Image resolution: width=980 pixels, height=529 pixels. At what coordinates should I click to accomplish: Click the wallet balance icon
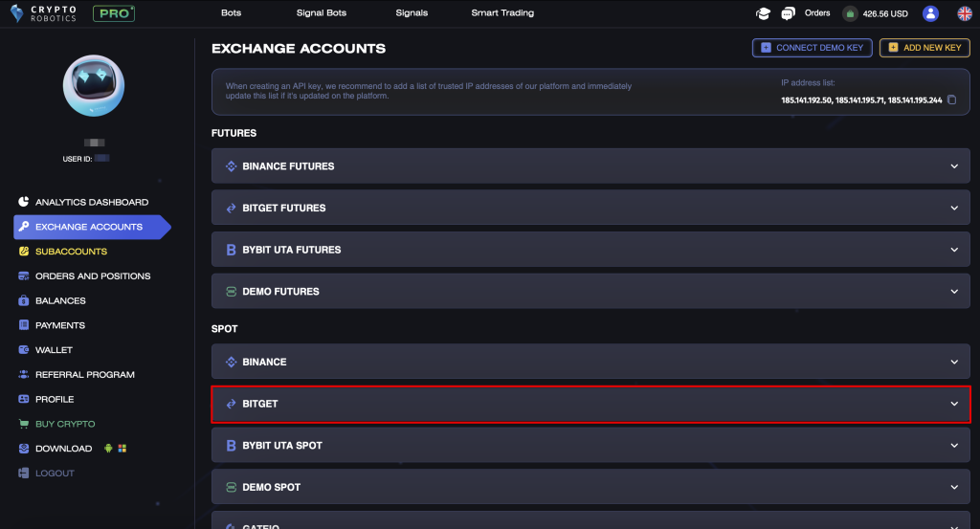point(850,13)
